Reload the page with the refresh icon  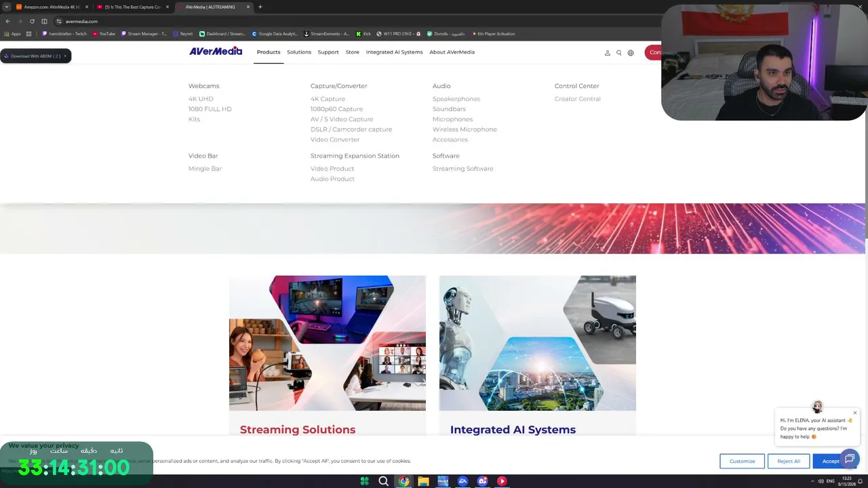[x=32, y=21]
